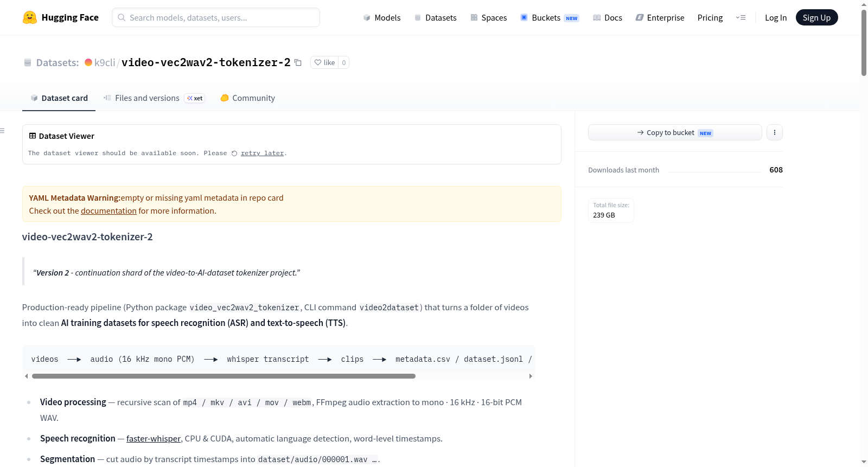Expand the navigation more menu
Screen dimensions: 868x467
click(741, 17)
